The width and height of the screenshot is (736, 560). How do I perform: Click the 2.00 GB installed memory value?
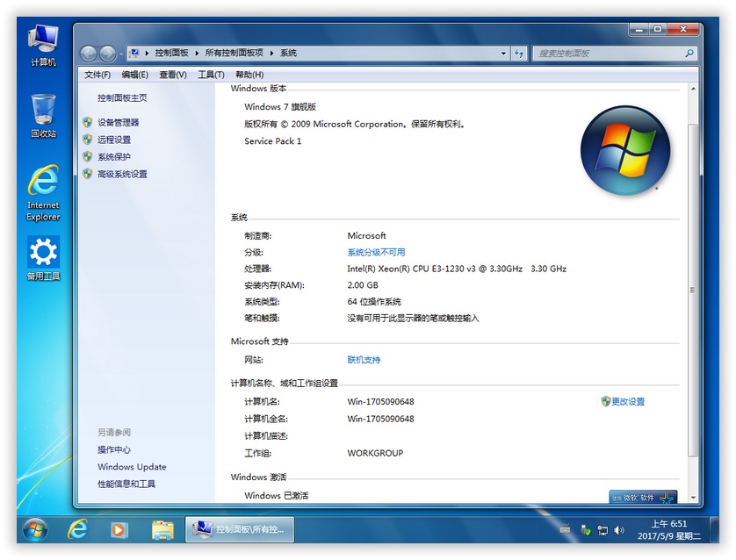coord(363,285)
